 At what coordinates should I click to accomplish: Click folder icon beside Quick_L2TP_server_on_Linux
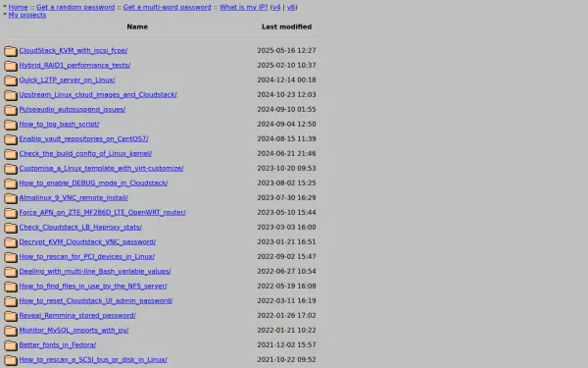pos(11,80)
